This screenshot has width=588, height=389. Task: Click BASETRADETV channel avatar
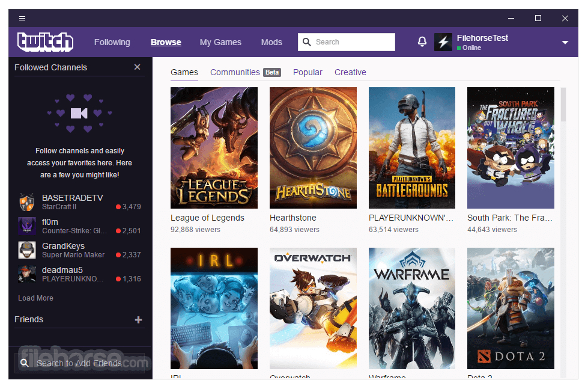pos(27,202)
